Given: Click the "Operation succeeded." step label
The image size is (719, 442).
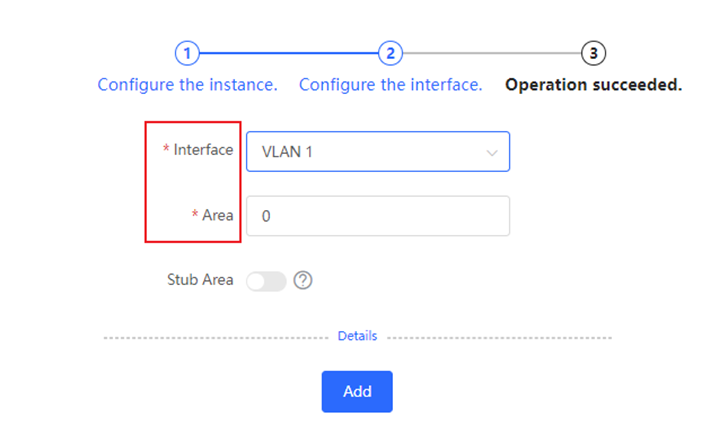Looking at the screenshot, I should (593, 85).
